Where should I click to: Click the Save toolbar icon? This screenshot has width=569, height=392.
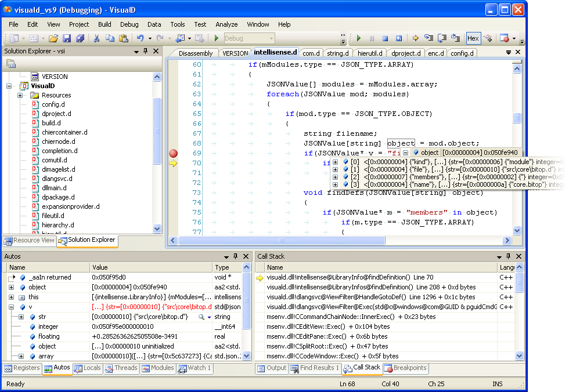66,39
